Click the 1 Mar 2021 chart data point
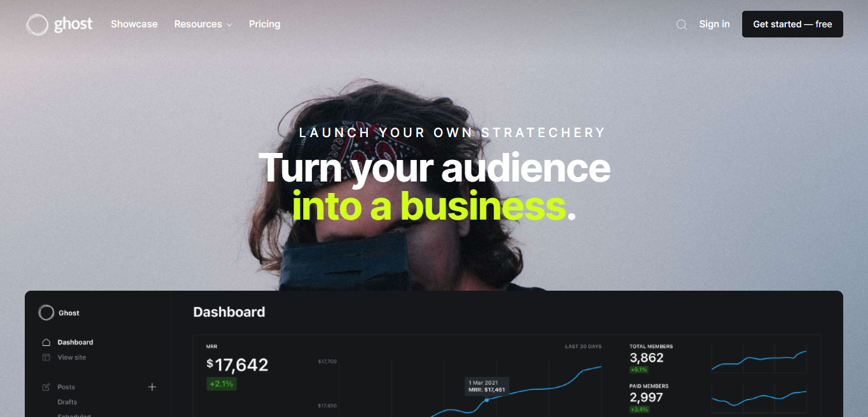Viewport: 868px width, 417px height. click(x=487, y=400)
